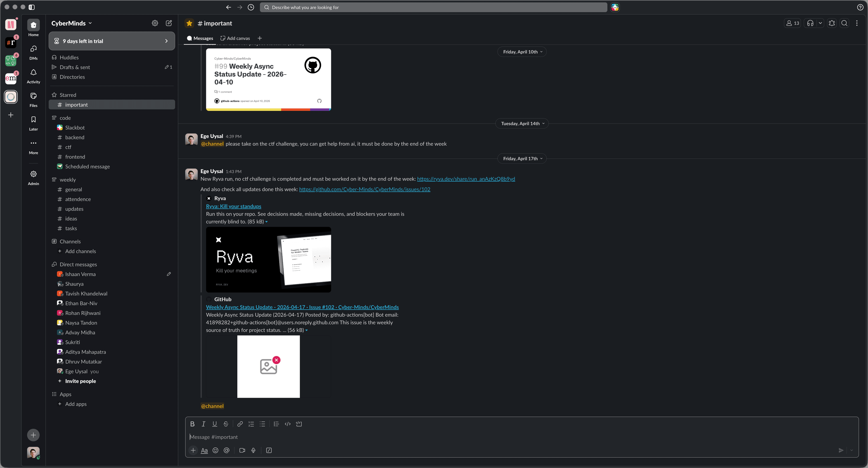Open the CyberMinds workspace dropdown menu
Viewport: 868px width, 468px height.
coord(71,23)
